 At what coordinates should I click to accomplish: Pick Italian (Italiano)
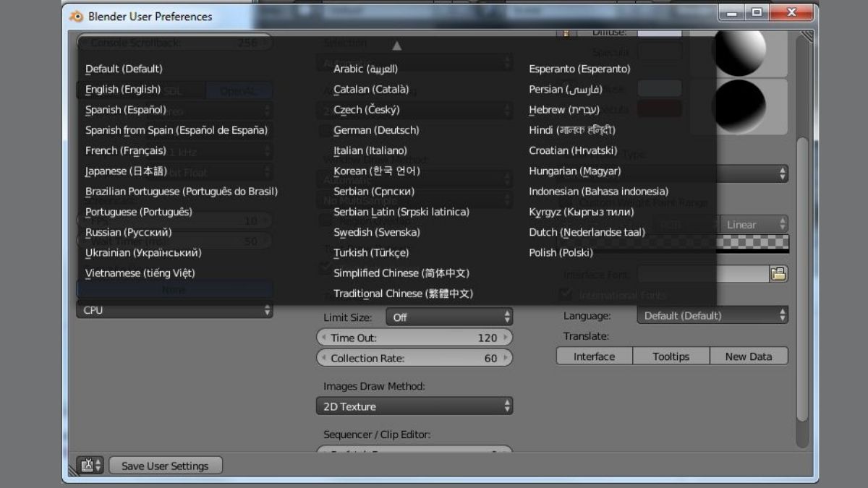[370, 150]
